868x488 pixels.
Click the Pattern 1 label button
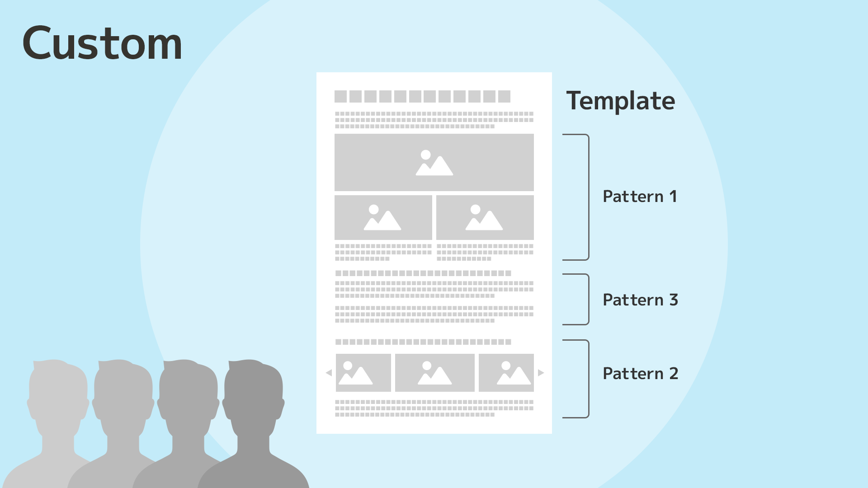tap(642, 196)
